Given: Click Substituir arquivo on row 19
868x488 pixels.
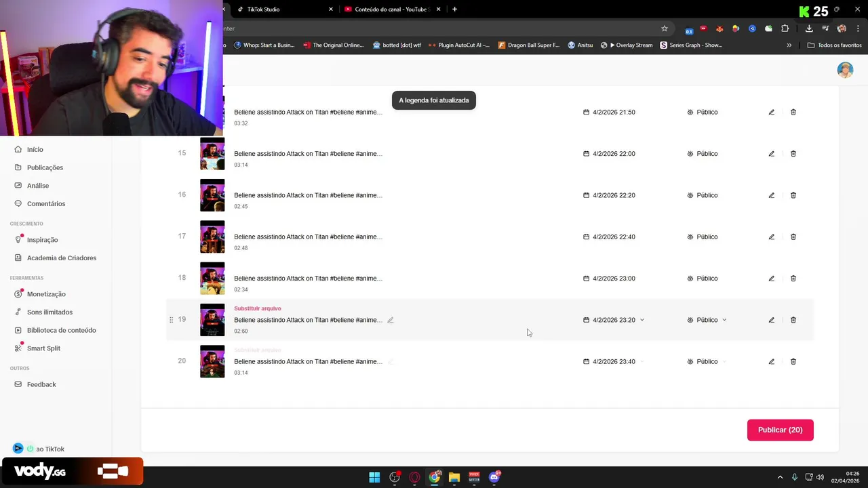Looking at the screenshot, I should pyautogui.click(x=257, y=308).
